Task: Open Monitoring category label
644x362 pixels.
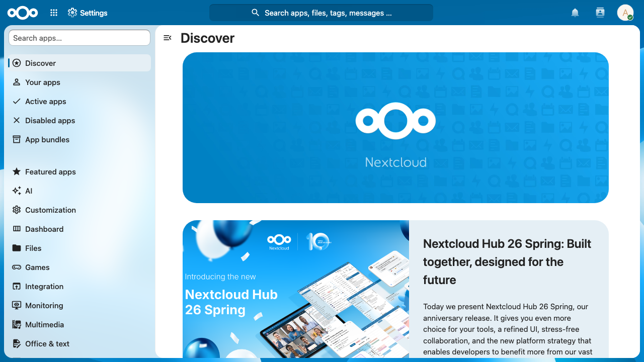Action: coord(44,306)
